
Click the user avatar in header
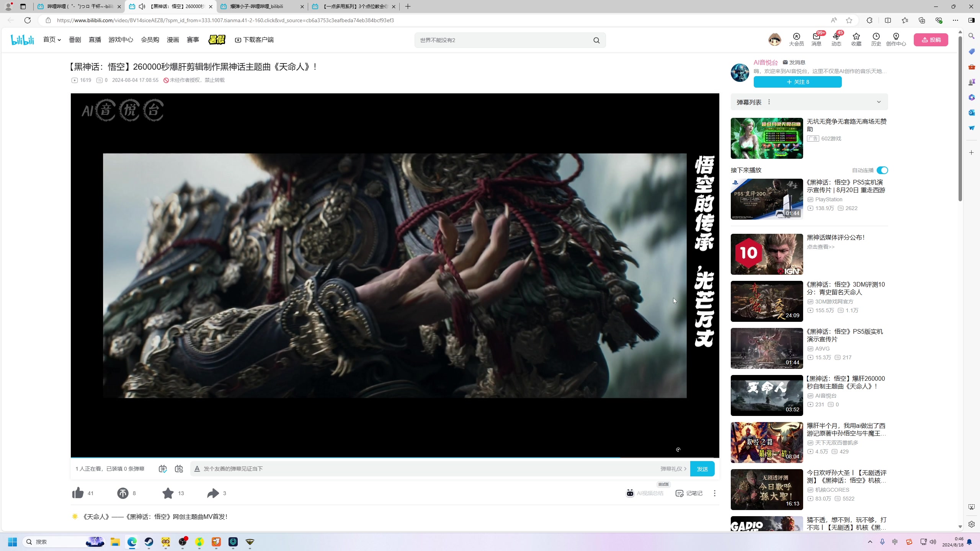[x=774, y=39]
